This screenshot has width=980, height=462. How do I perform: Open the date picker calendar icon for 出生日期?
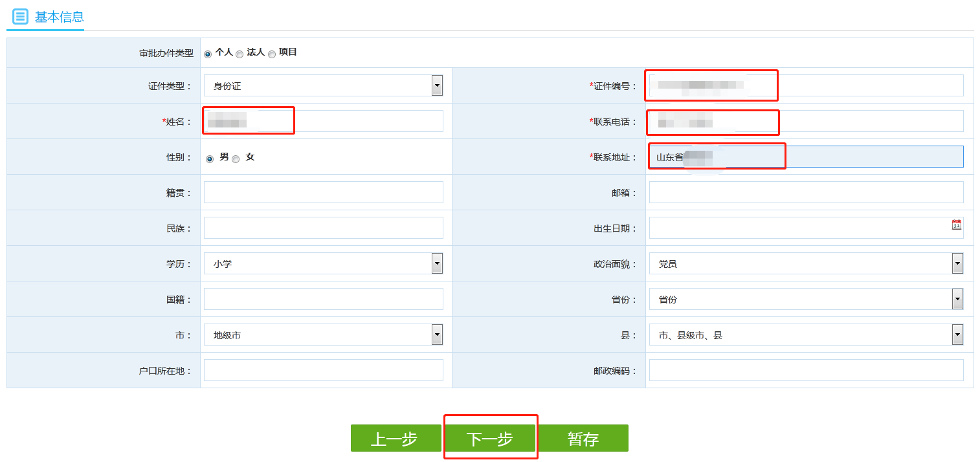(957, 223)
